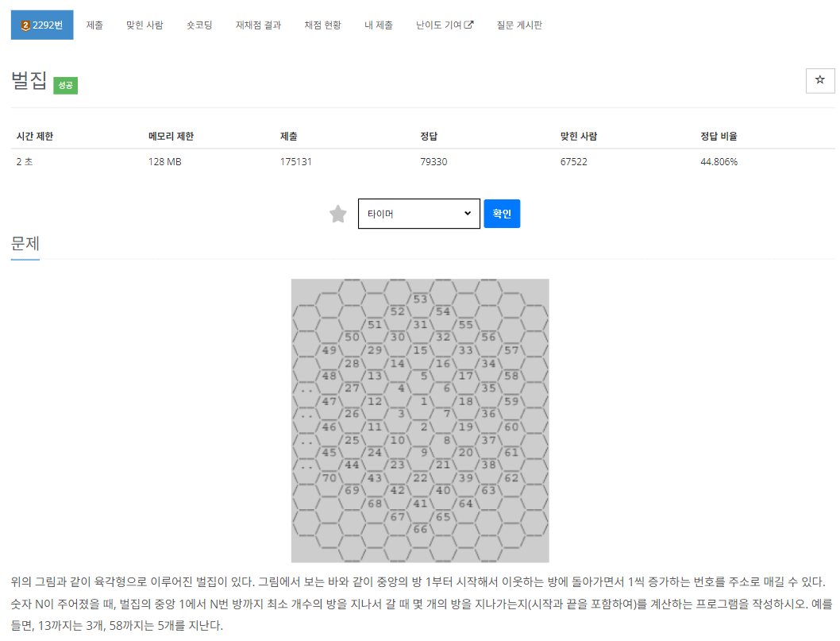Toggle the bookmark star at top right
The height and width of the screenshot is (641, 840).
point(819,80)
